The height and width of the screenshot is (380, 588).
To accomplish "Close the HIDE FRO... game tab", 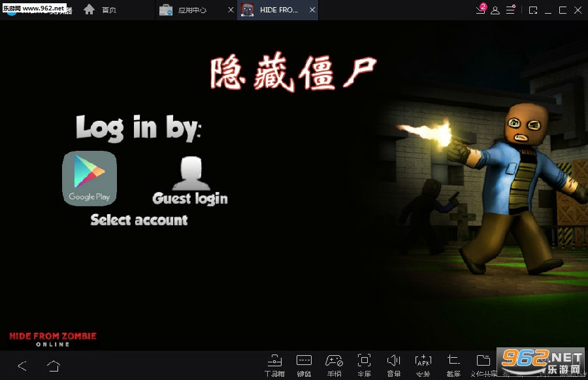I will pyautogui.click(x=312, y=10).
